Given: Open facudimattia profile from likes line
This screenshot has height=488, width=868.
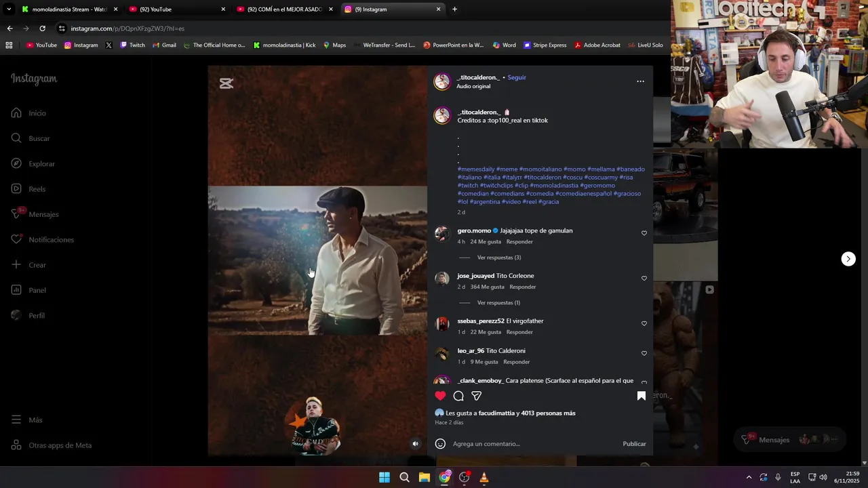Looking at the screenshot, I should tap(496, 413).
